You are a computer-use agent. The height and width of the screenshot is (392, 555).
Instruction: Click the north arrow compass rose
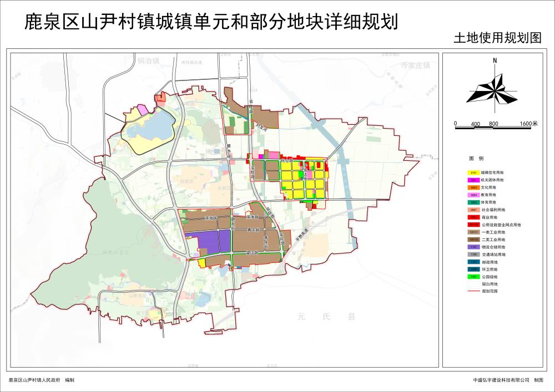(x=493, y=89)
